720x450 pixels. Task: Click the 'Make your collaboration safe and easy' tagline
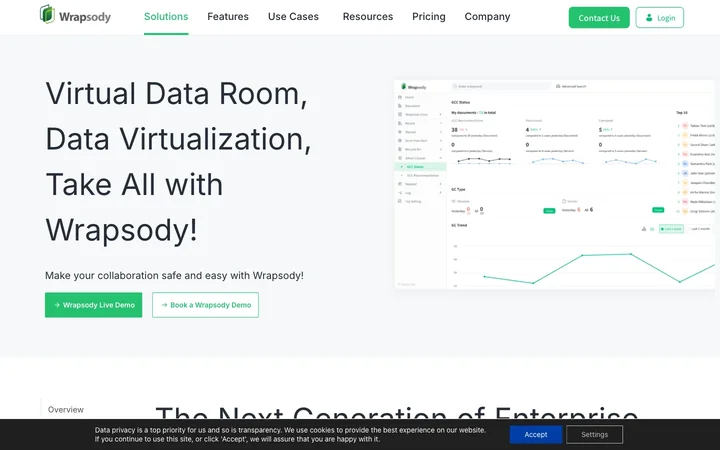coord(174,276)
